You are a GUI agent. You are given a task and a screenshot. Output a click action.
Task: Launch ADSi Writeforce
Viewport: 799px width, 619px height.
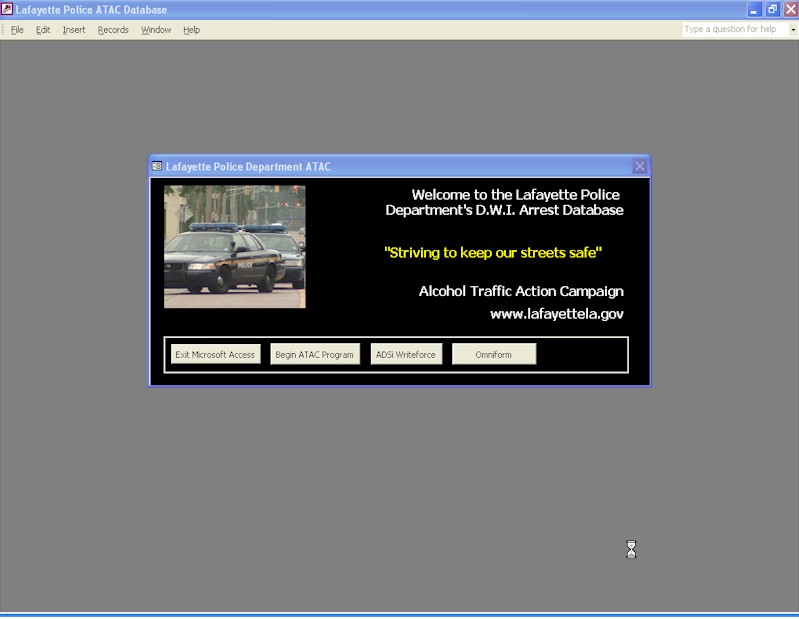pyautogui.click(x=406, y=355)
